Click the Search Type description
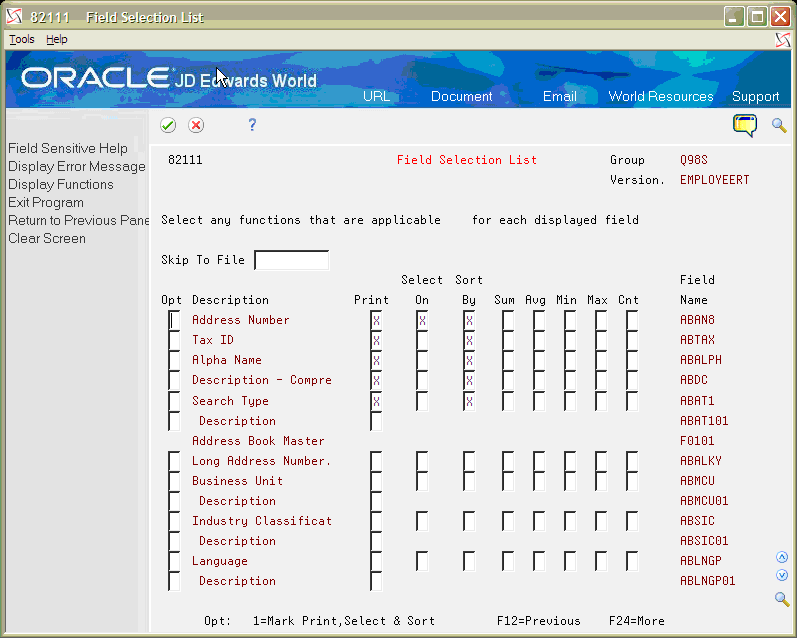 (x=230, y=401)
